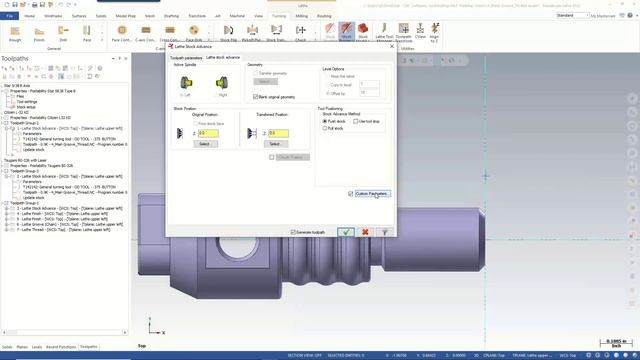Collapse operation 2 Lathe Stock Advance
The height and width of the screenshot is (360, 640).
pyautogui.click(x=7, y=176)
